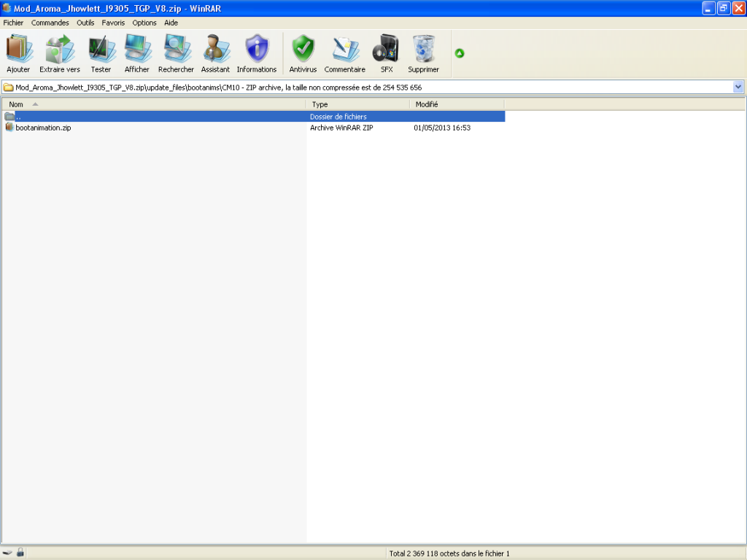Click the WinRAR title bar app icon
The image size is (747, 560).
[x=7, y=8]
